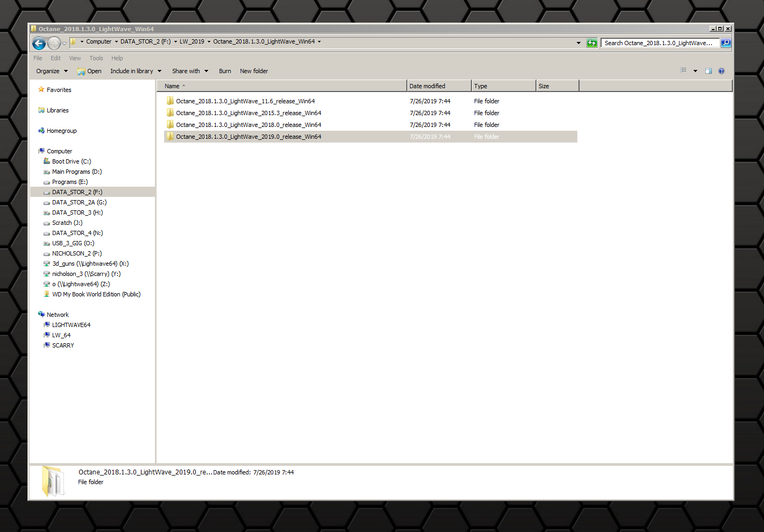Sort by the Type column header
Screen dimensions: 764x532
tap(504, 86)
